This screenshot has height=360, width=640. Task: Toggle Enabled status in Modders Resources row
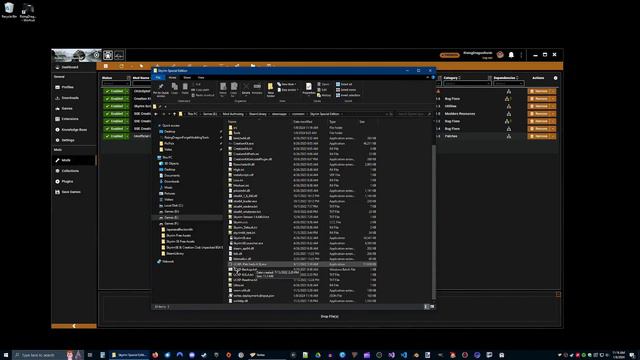click(116, 113)
